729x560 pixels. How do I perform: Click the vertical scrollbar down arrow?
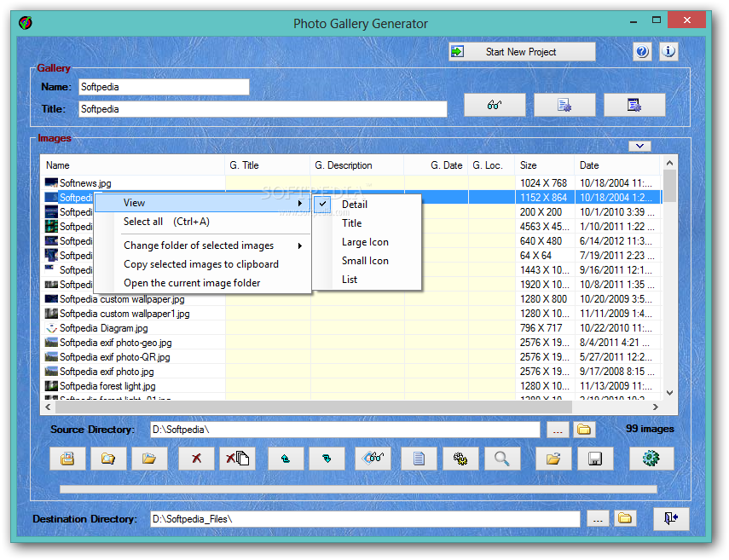(670, 393)
